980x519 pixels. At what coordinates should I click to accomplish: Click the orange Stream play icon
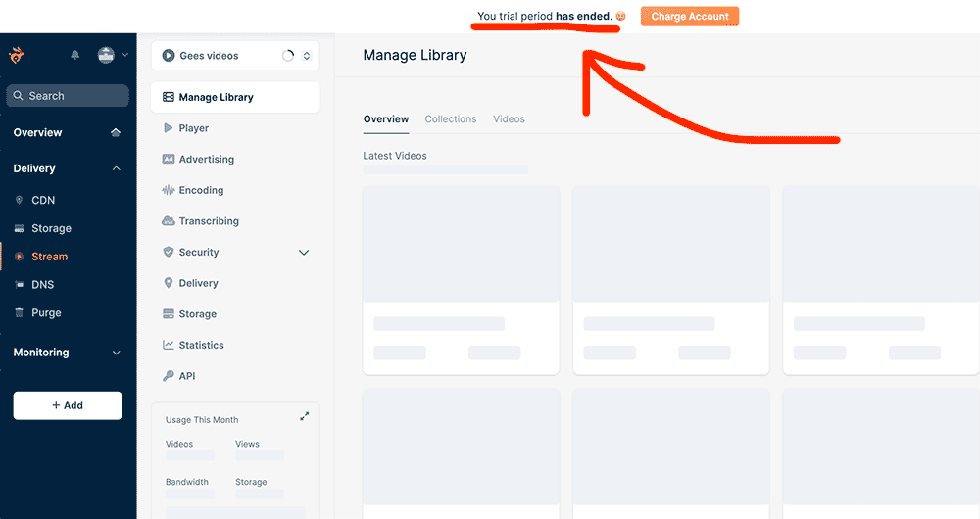19,257
